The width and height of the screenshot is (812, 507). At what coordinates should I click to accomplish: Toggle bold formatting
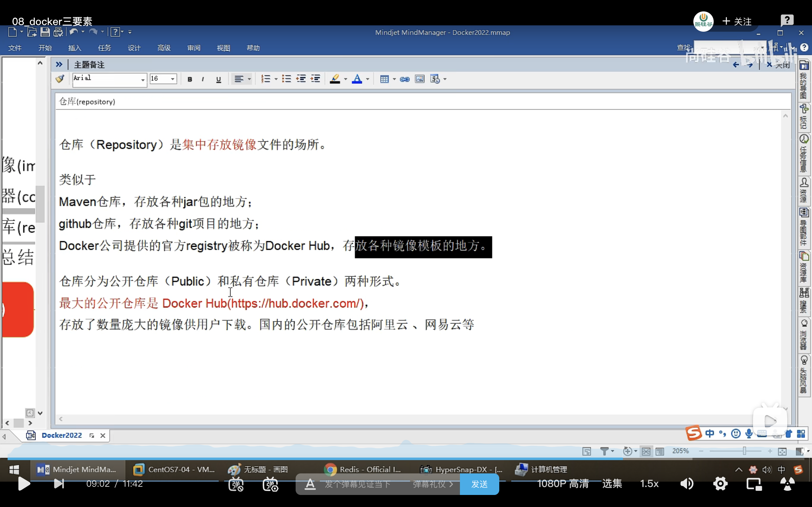point(190,80)
